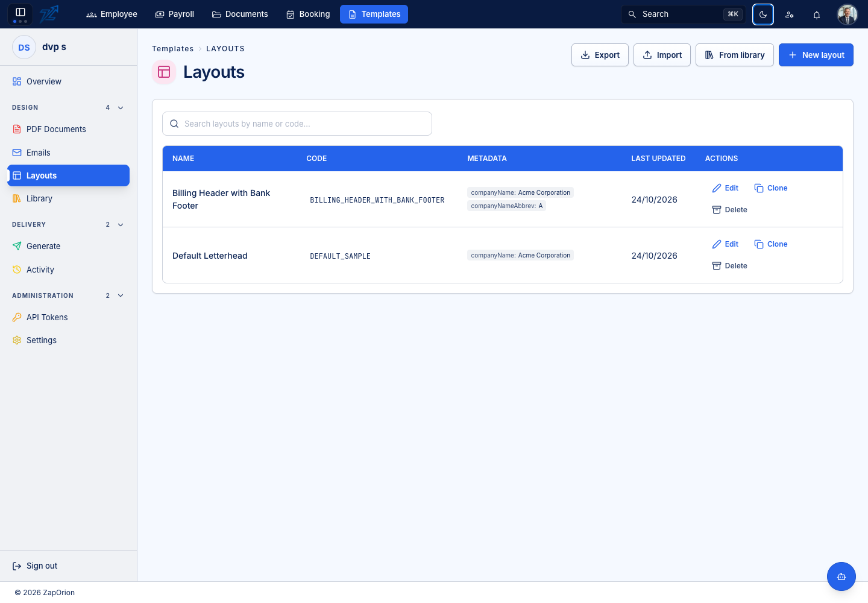868x603 pixels.
Task: Collapse the Administration section chevron
Action: (x=121, y=296)
